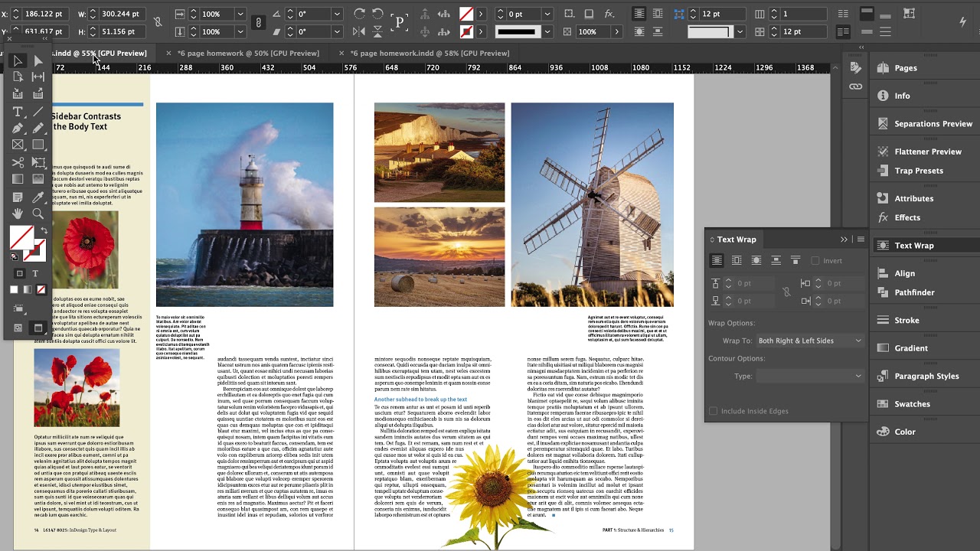Enable Wrap Around Bounding Box
The image size is (980, 551).
pyautogui.click(x=737, y=261)
